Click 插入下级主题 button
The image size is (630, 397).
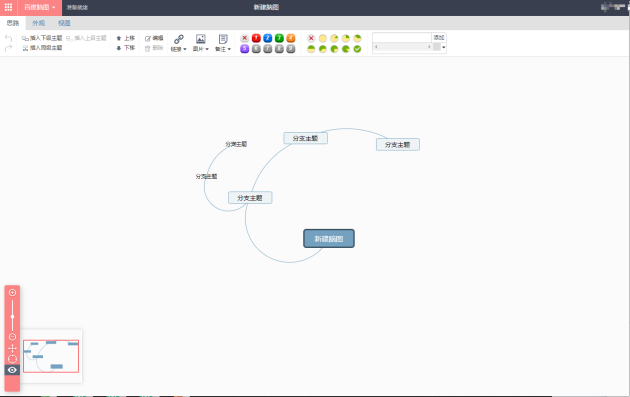pos(42,38)
